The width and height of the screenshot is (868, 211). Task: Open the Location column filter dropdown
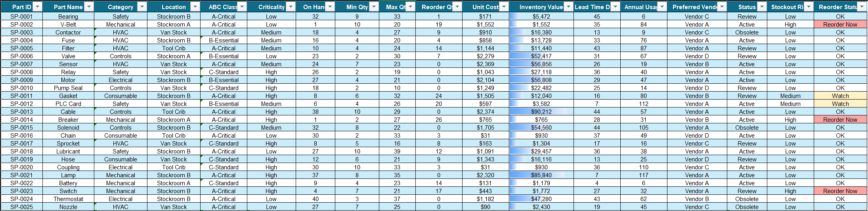point(195,7)
